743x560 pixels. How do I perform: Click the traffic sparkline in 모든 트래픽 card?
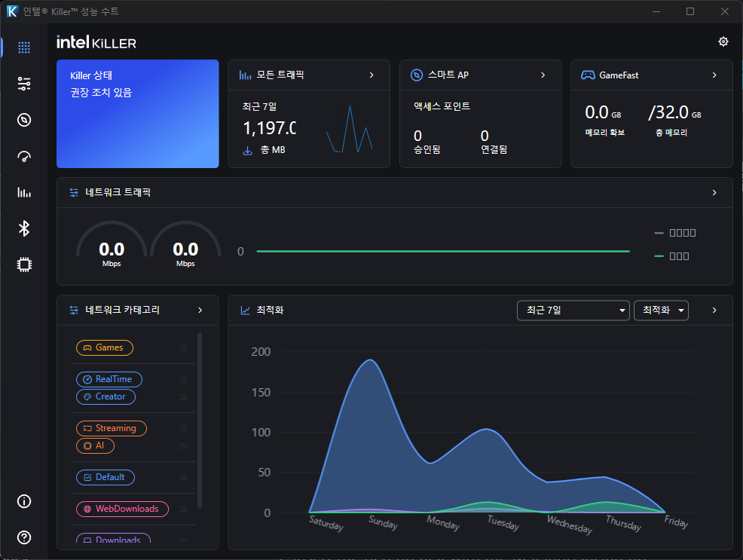(349, 129)
